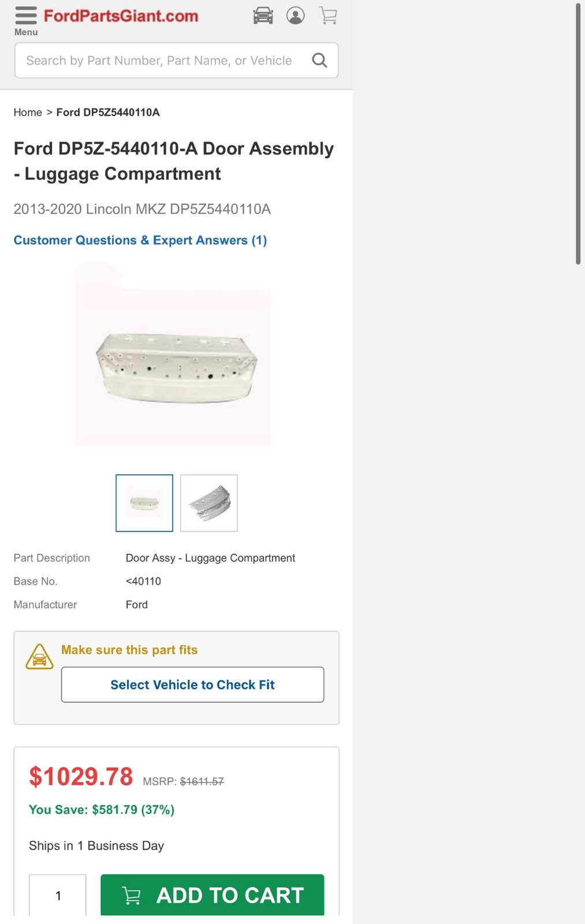Open the user account icon
The image size is (585, 924).
pos(296,16)
